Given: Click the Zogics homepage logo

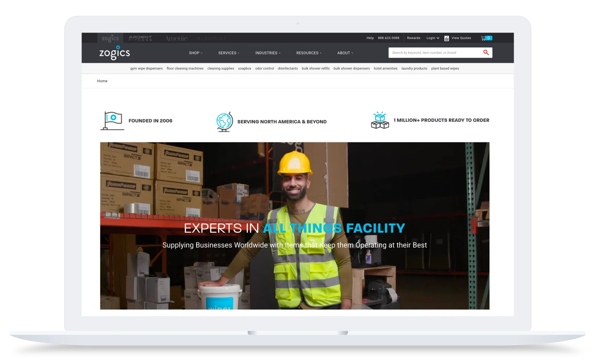Looking at the screenshot, I should [115, 53].
